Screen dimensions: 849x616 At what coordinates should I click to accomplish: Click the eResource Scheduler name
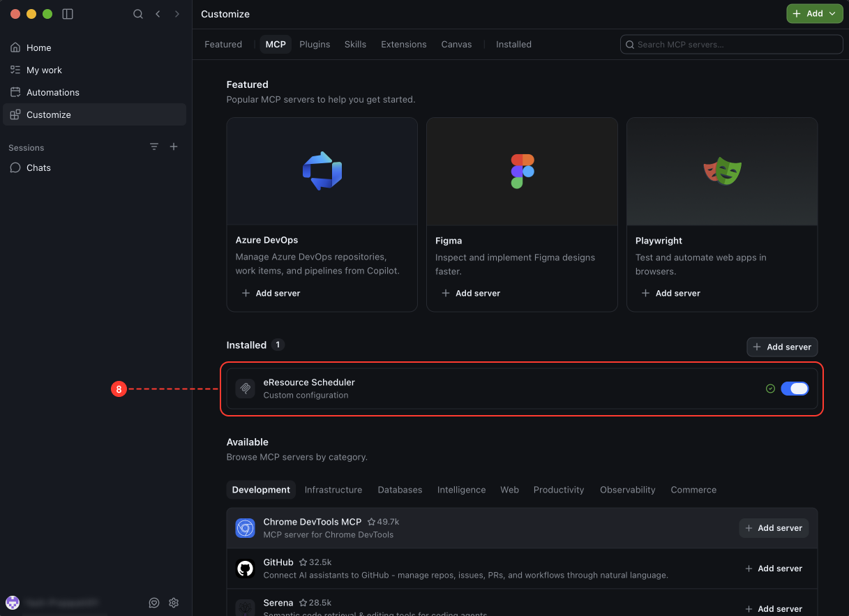coord(309,382)
